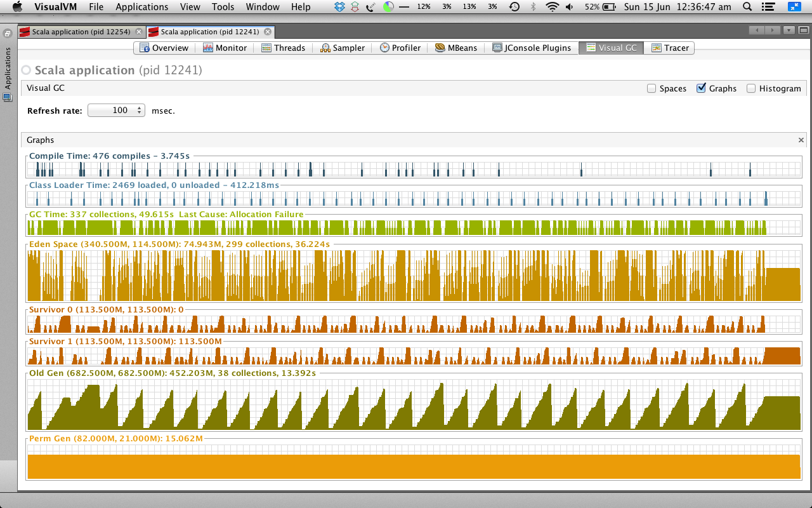Click the volume speaker icon
Screen dimensions: 812x508
pos(569,7)
